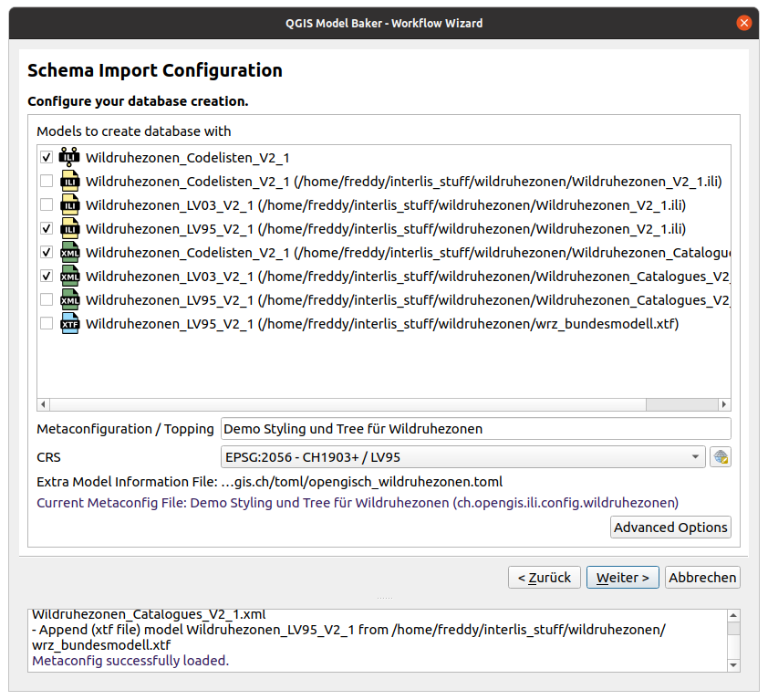Click the Metaconfiguration / Topping field
Viewport: 768px width, 700px height.
(x=475, y=429)
